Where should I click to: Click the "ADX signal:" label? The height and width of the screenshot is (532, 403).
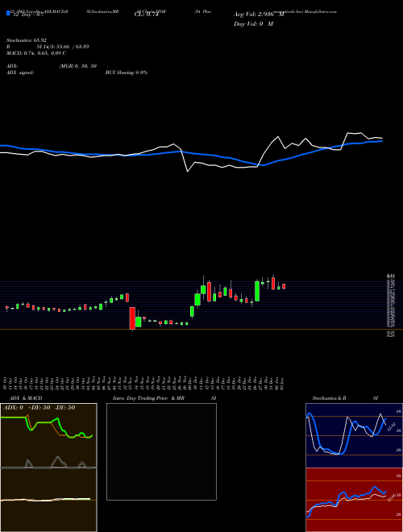[x=19, y=73]
